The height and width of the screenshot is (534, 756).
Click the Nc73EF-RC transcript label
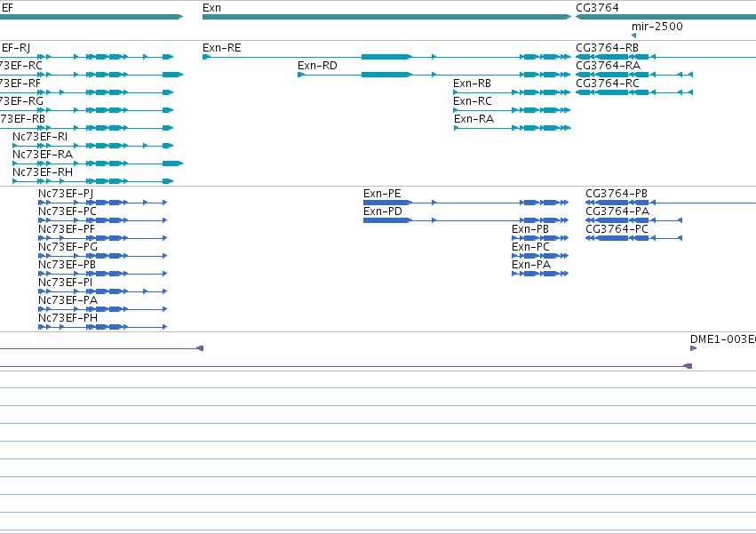(x=21, y=66)
